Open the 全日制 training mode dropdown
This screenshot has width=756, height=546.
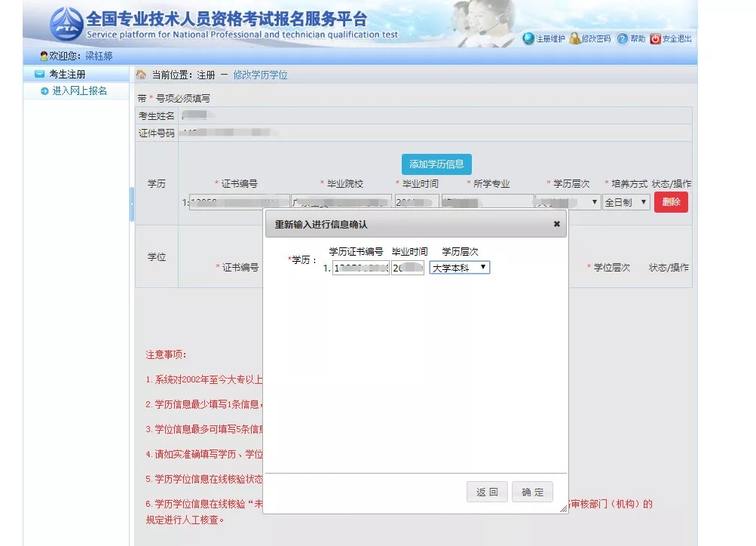pos(626,201)
